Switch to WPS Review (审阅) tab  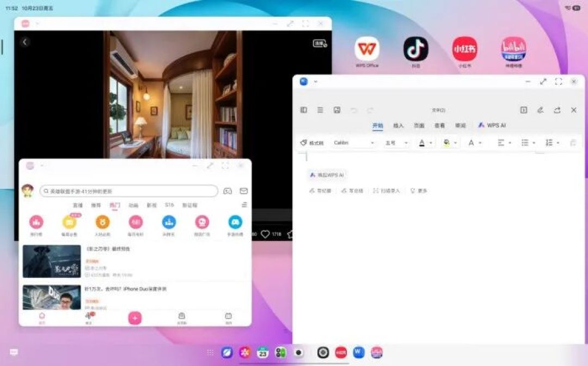point(461,126)
